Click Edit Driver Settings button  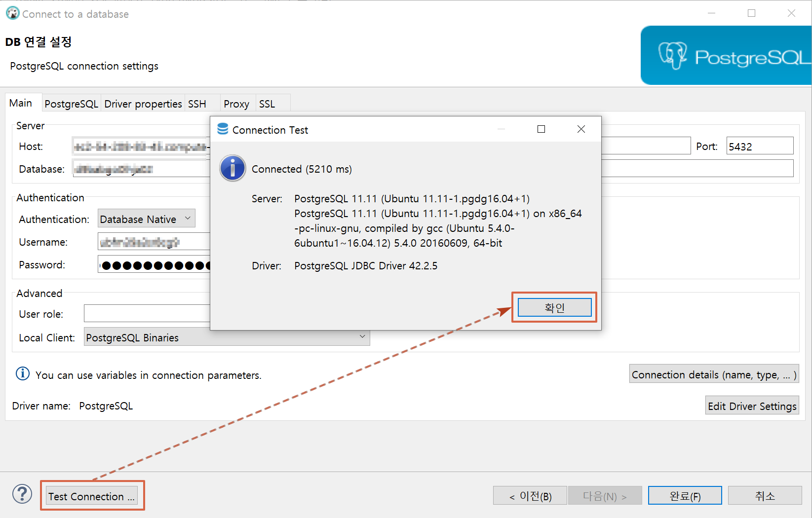(752, 406)
